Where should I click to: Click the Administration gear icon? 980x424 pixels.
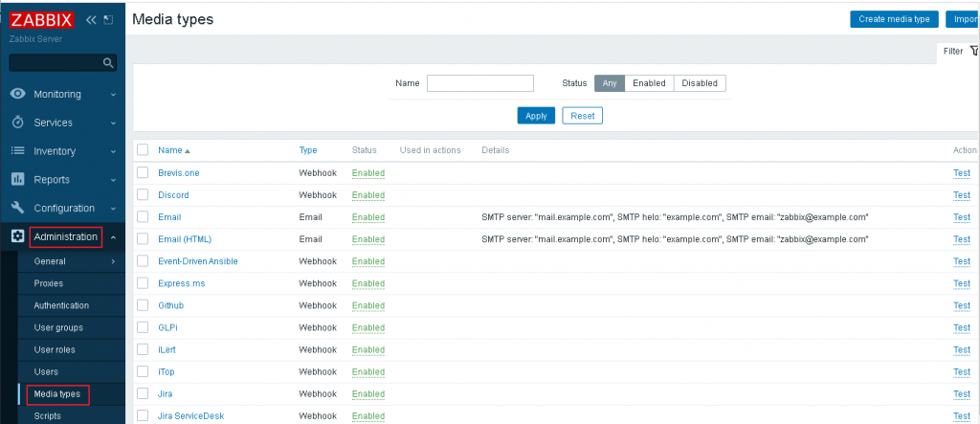point(18,236)
